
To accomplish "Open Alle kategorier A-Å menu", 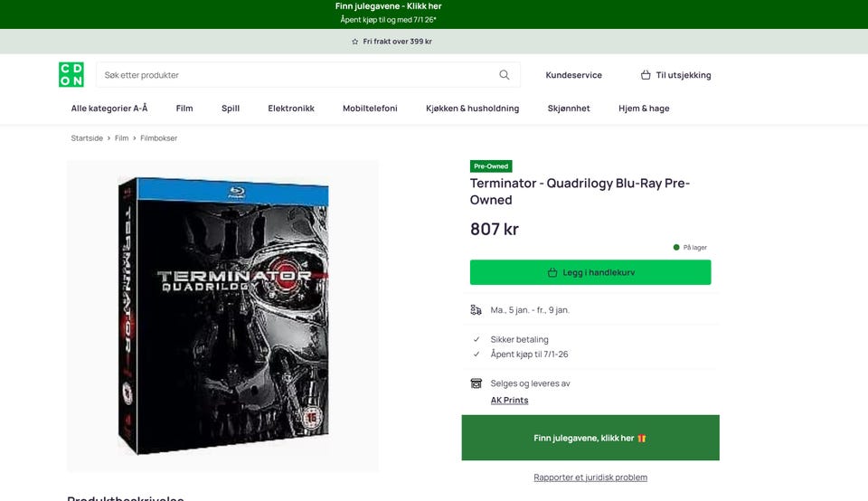I will 109,109.
